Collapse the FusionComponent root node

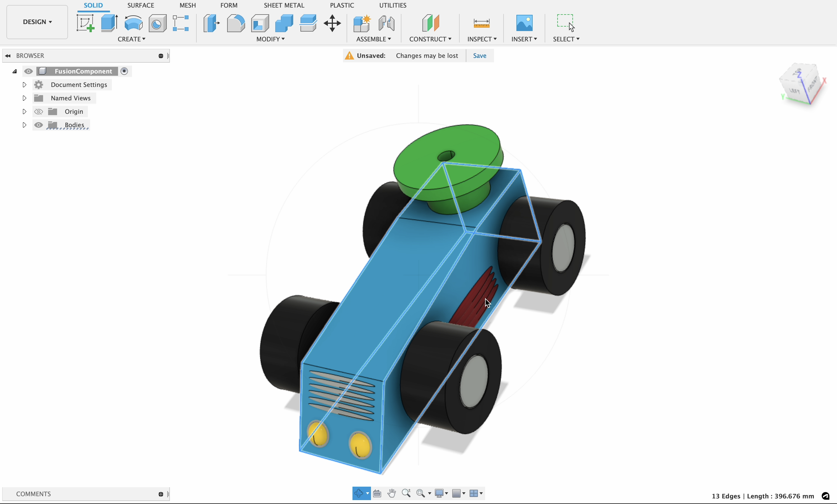tap(15, 71)
